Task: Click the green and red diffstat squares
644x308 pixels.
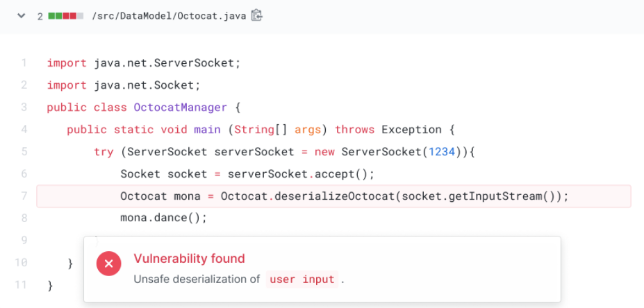Action: click(x=66, y=15)
